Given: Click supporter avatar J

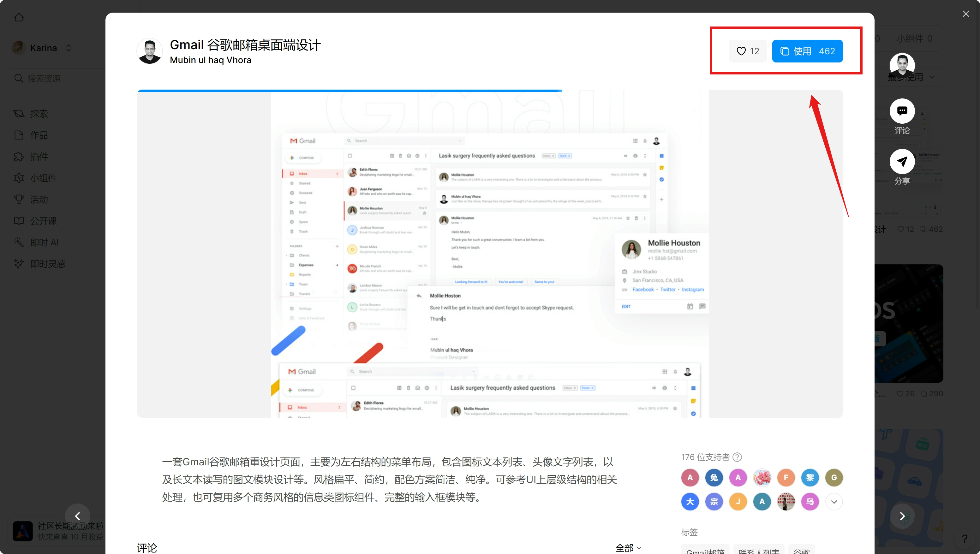Looking at the screenshot, I should [x=738, y=502].
